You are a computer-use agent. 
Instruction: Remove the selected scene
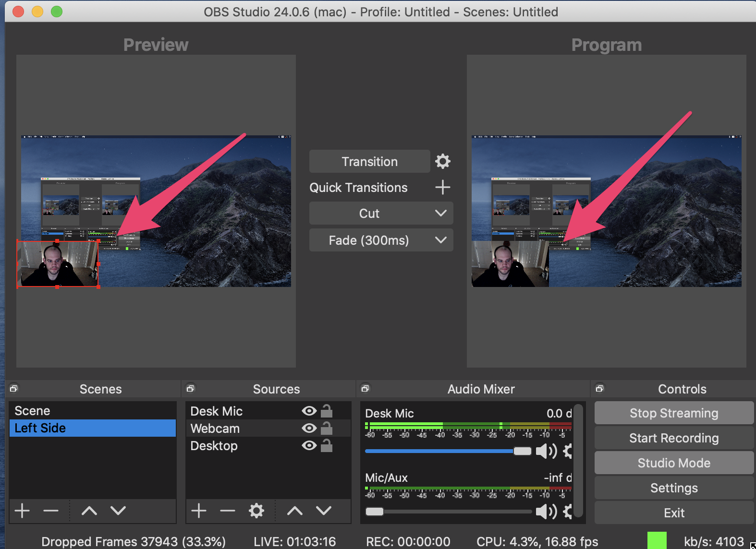51,511
